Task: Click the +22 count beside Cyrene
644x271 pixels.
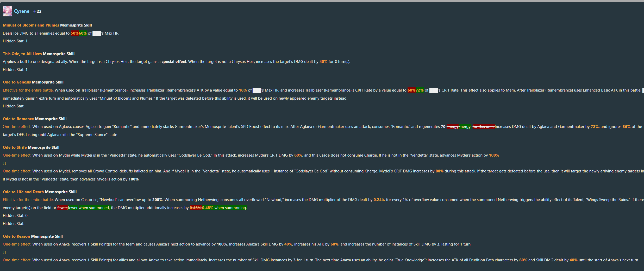Action: [37, 11]
